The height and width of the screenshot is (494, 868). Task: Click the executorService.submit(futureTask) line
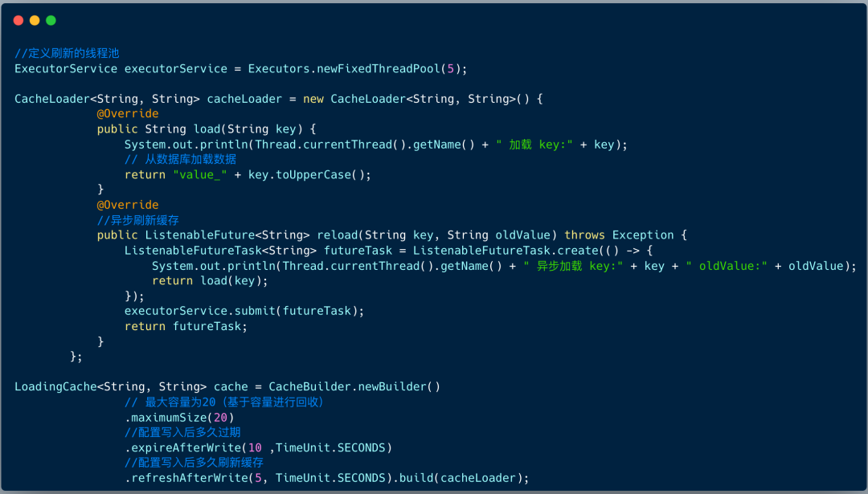[x=244, y=311]
